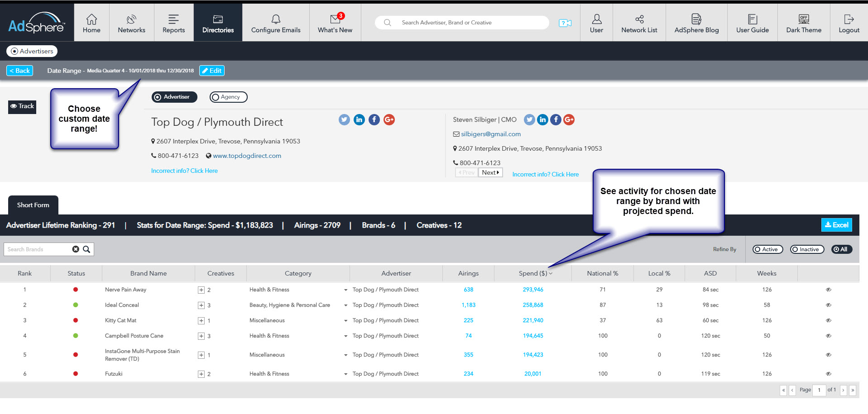Open Steven Silbiger's Twitter icon

point(529,119)
